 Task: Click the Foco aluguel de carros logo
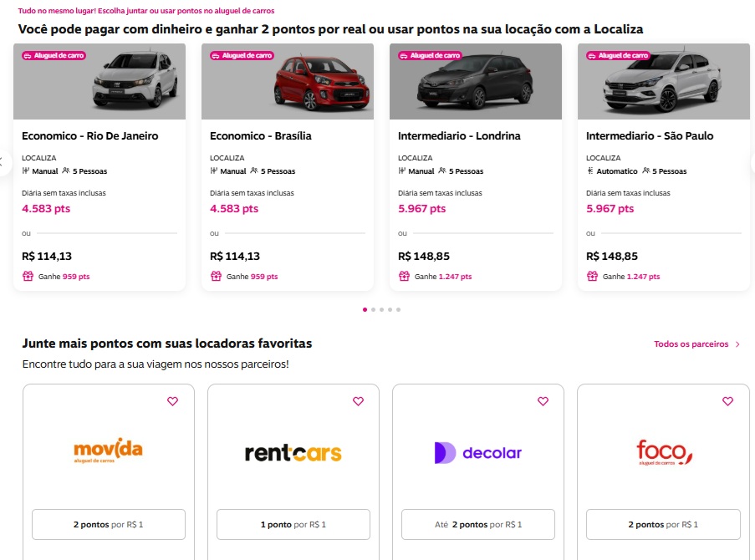[664, 453]
